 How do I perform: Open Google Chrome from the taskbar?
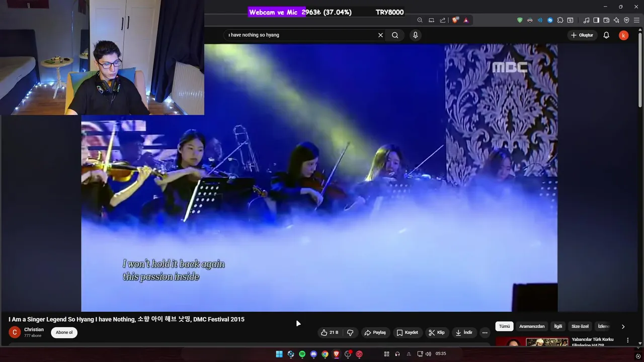click(325, 354)
